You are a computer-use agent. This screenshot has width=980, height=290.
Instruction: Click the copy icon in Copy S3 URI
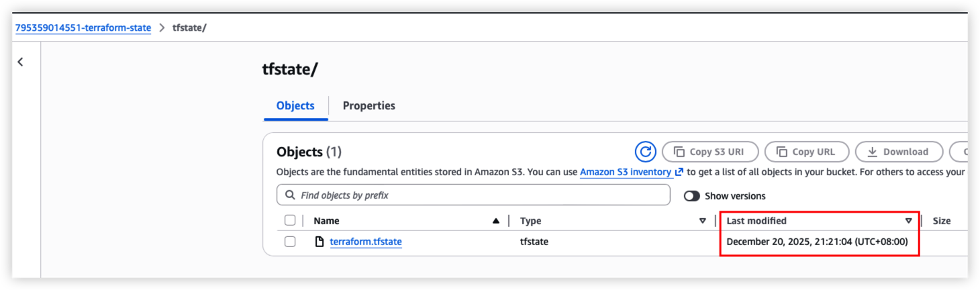[679, 152]
